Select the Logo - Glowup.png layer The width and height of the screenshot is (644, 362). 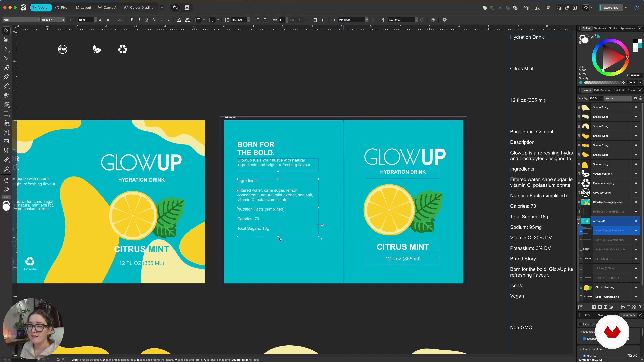607,297
